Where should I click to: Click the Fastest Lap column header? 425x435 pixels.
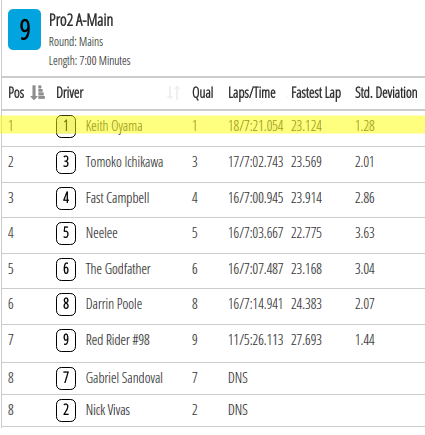pos(316,93)
